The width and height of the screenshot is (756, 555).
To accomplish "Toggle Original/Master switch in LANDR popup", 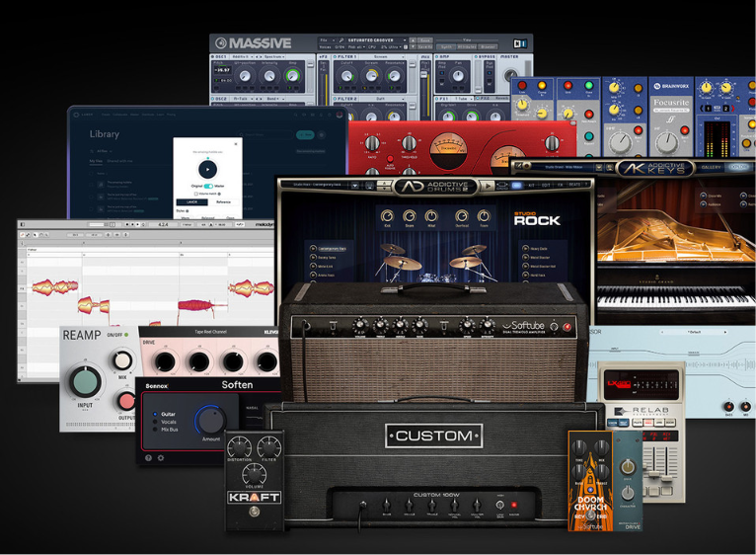I will coord(208,187).
